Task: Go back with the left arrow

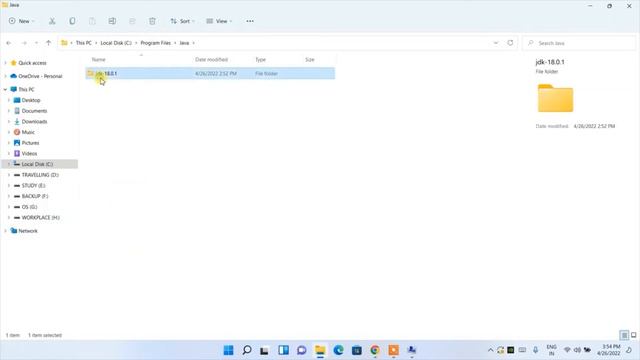Action: coord(9,43)
